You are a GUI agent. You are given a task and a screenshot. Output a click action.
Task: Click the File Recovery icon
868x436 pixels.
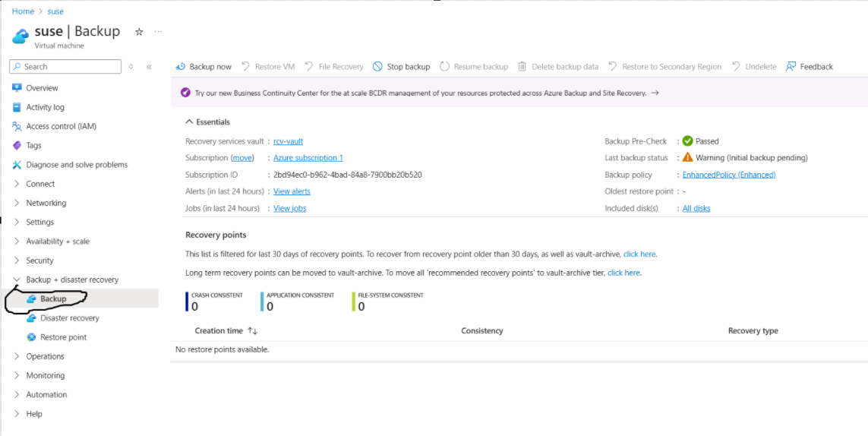pos(310,67)
